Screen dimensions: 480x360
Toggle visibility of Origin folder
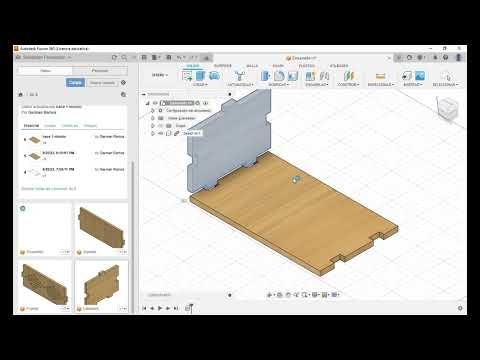point(161,126)
